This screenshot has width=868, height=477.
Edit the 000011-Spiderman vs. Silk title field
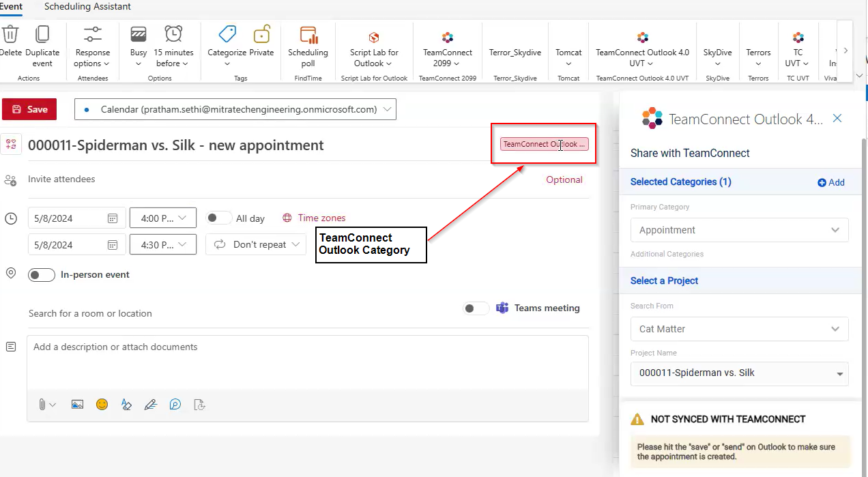pos(176,145)
